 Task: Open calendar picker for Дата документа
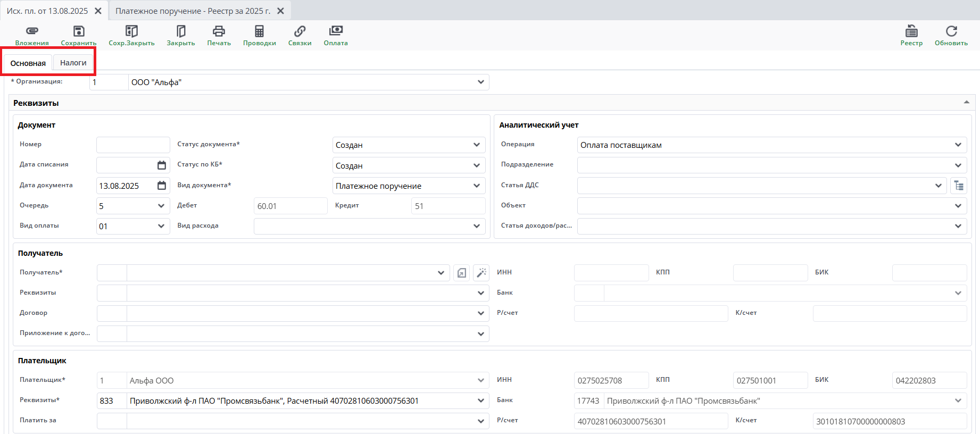point(162,186)
